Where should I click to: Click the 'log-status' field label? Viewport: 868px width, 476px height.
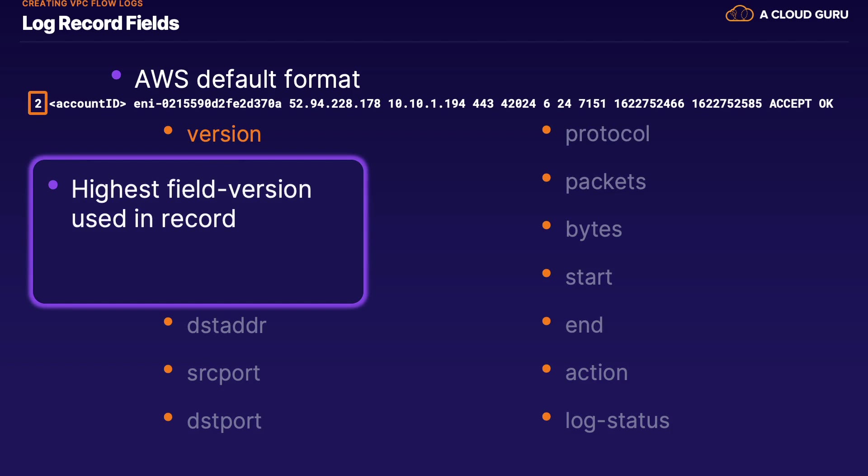pos(617,421)
